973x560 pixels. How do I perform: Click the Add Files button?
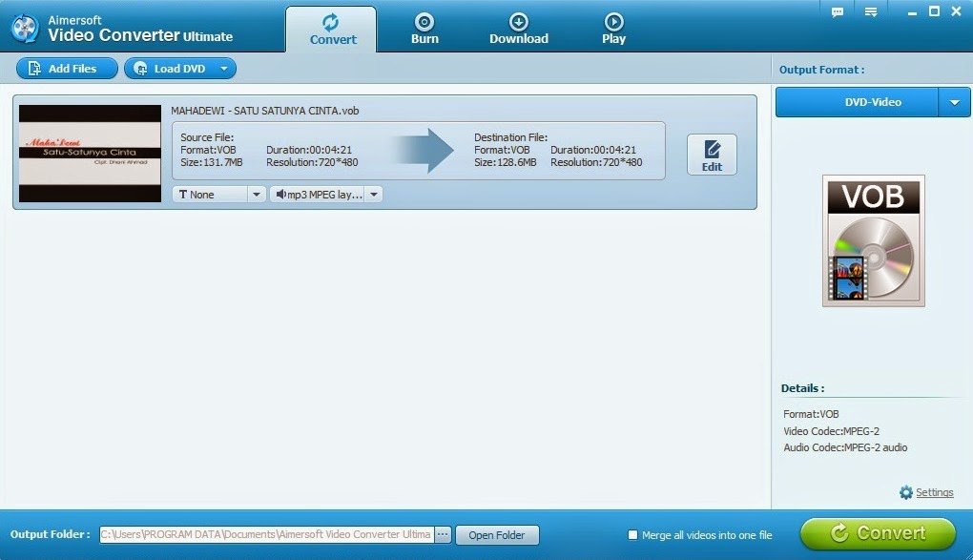click(67, 69)
